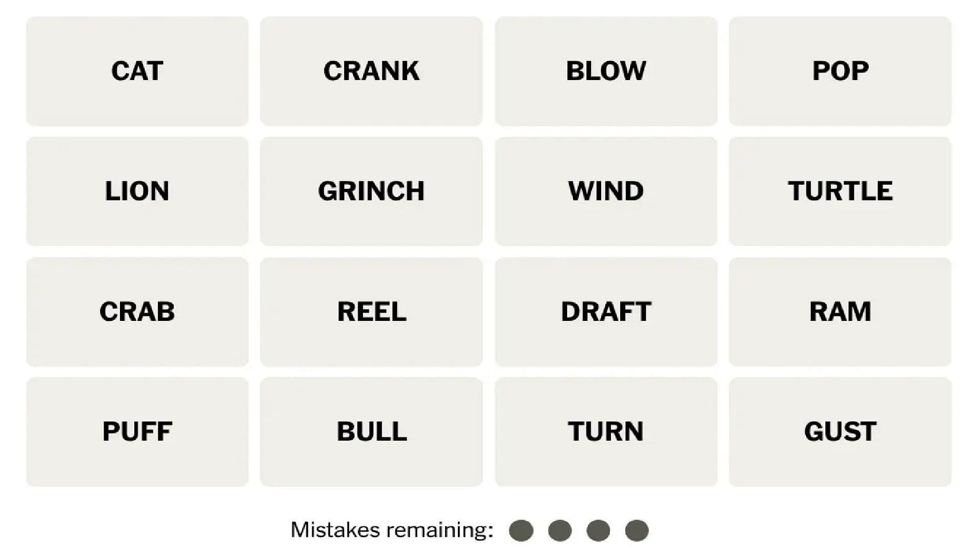The image size is (980, 551).
Task: Select the CRAB word tile
Action: [x=137, y=311]
